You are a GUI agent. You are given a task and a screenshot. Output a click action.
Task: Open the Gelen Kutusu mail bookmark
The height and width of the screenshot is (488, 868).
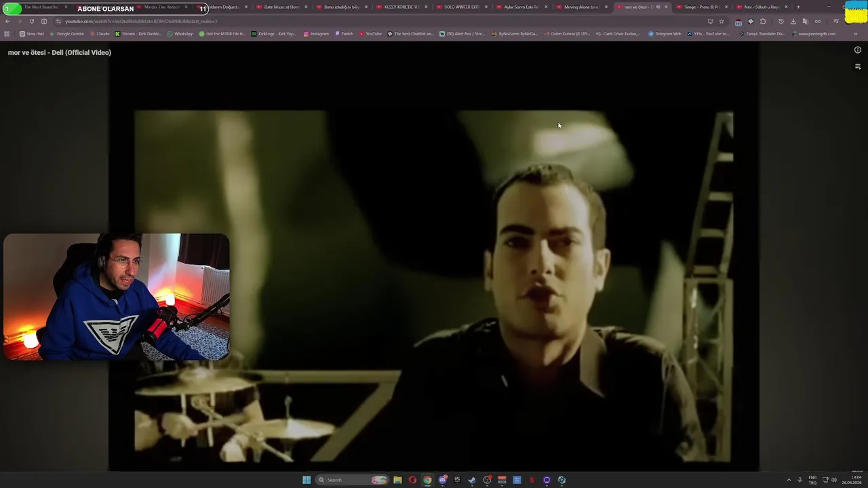[567, 34]
